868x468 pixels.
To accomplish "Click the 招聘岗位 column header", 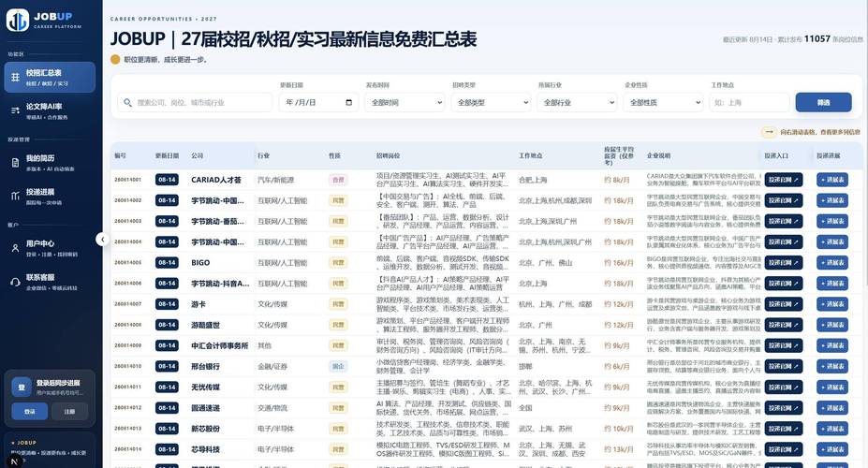I will point(388,156).
